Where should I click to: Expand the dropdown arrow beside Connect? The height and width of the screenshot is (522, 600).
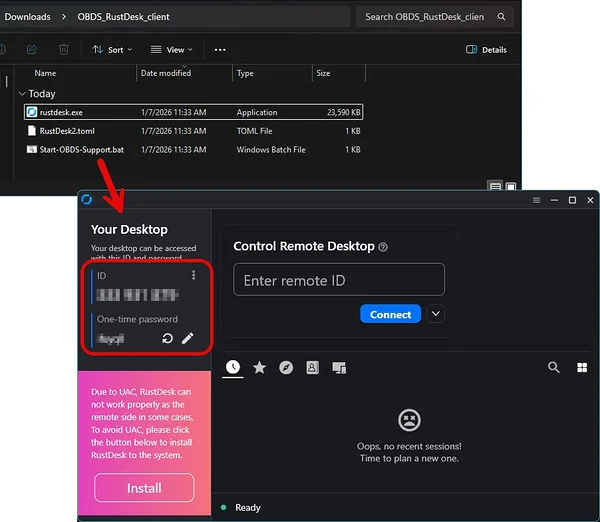[435, 314]
